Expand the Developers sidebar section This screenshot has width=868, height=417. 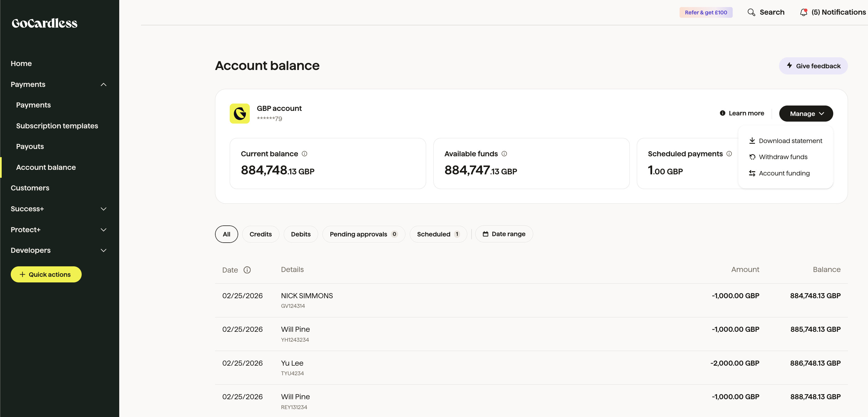click(x=103, y=251)
